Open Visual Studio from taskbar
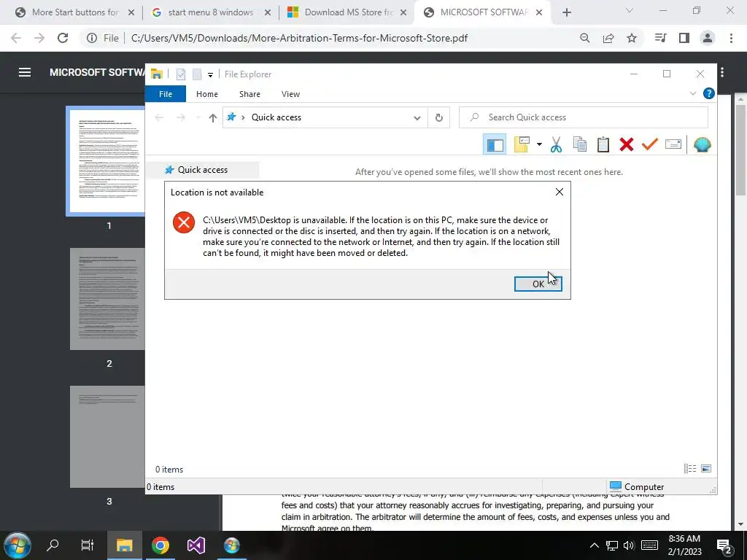 click(196, 545)
